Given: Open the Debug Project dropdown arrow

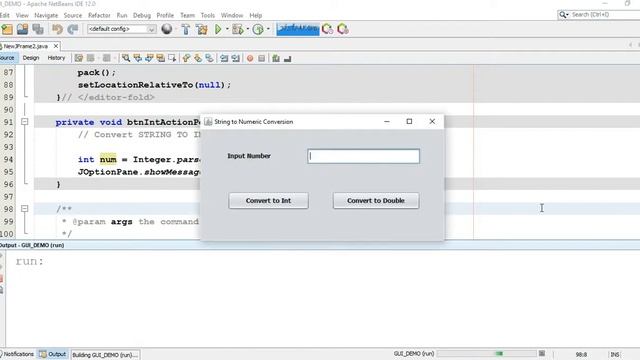Looking at the screenshot, I should point(248,29).
